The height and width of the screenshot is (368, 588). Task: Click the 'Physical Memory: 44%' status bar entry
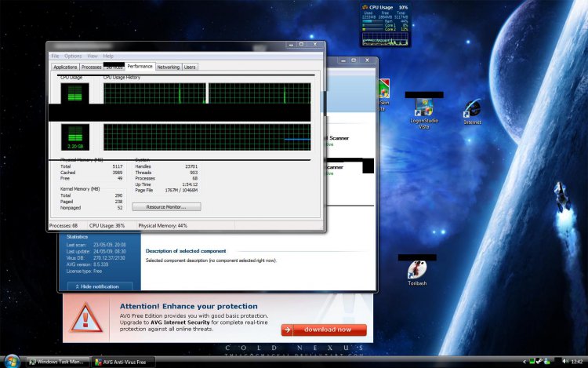click(163, 225)
